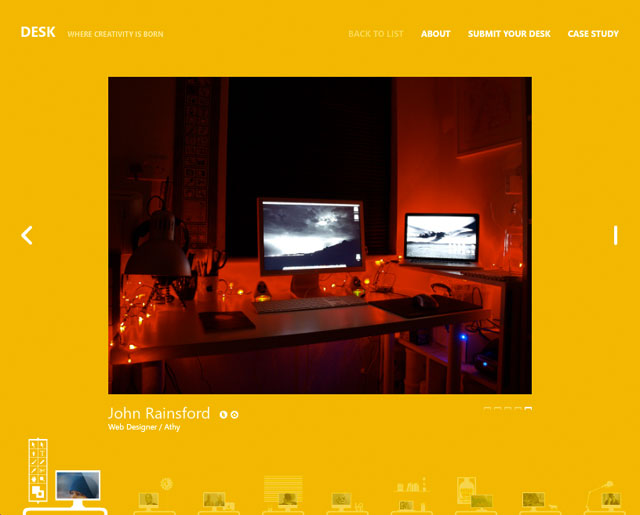Open the desk thumbnail with wall poster
The width and height of the screenshot is (640, 515).
[476, 495]
